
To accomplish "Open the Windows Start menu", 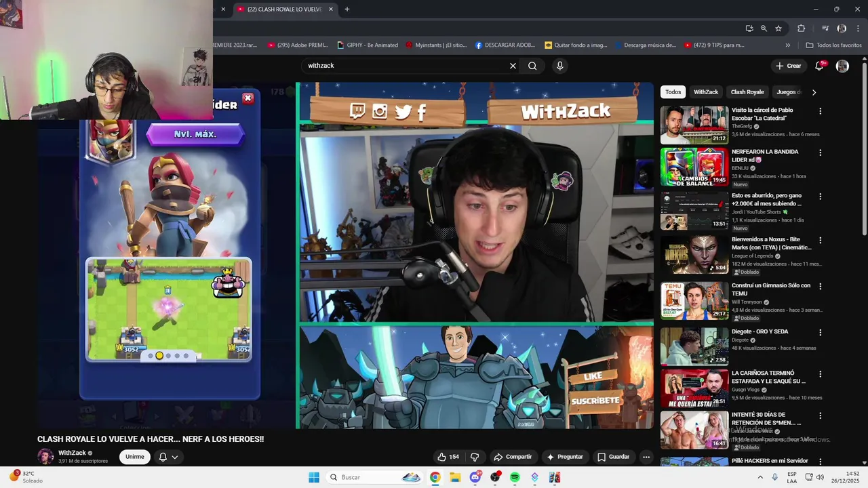I will 314,477.
